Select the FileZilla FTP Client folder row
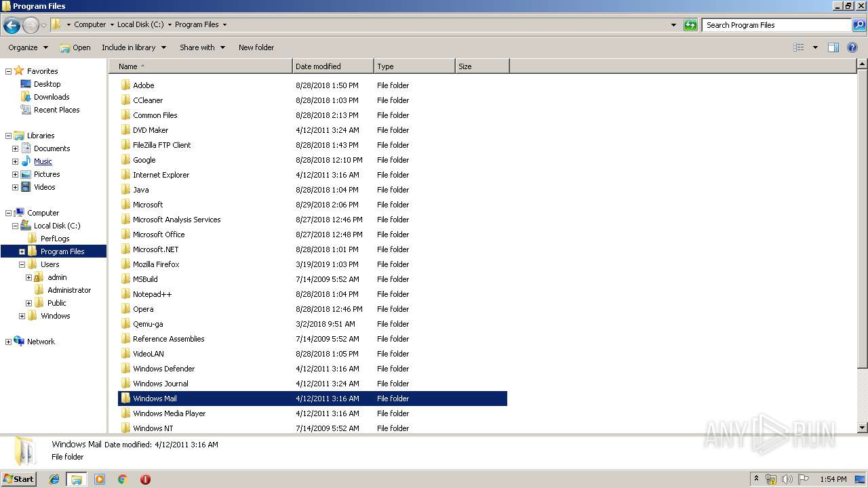Screen dimensions: 868x488 (313, 145)
